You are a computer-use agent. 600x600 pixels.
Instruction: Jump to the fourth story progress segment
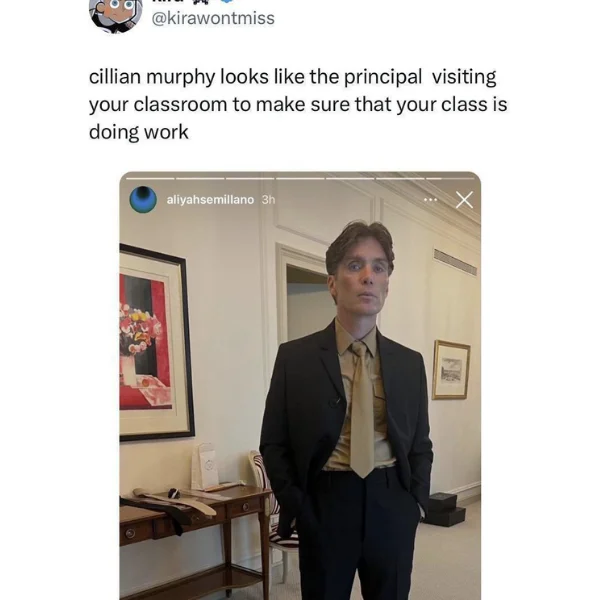click(300, 178)
